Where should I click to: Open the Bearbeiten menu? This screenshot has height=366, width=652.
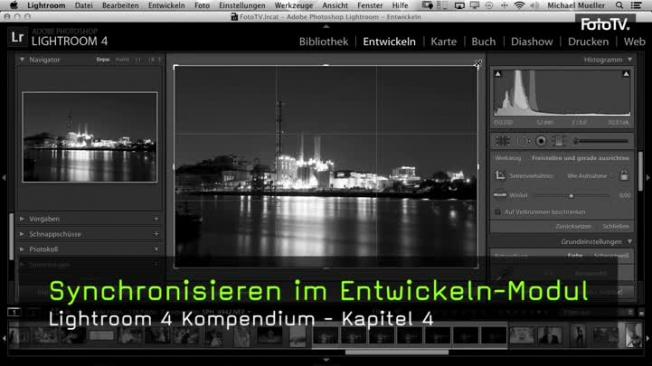click(120, 5)
